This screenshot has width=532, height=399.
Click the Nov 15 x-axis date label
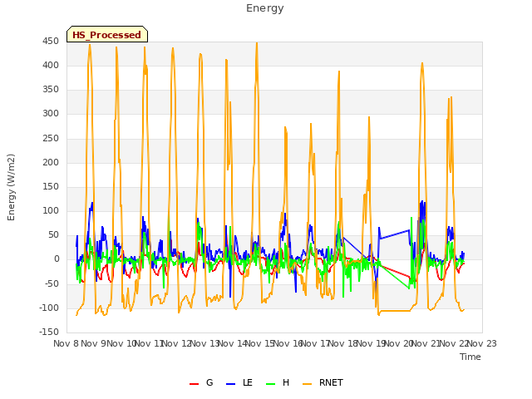click(260, 343)
